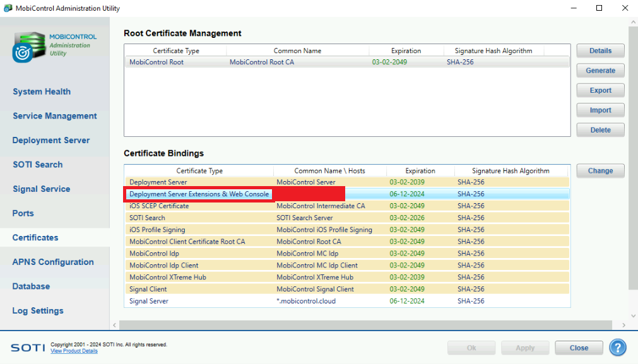Click SHA-256 in the Signal Server row
The image size is (638, 364).
[471, 302]
